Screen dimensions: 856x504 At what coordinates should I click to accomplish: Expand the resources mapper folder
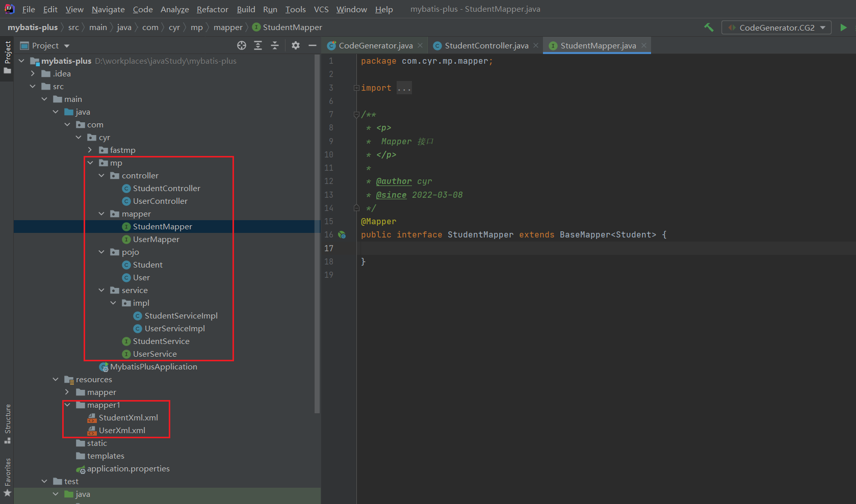67,392
